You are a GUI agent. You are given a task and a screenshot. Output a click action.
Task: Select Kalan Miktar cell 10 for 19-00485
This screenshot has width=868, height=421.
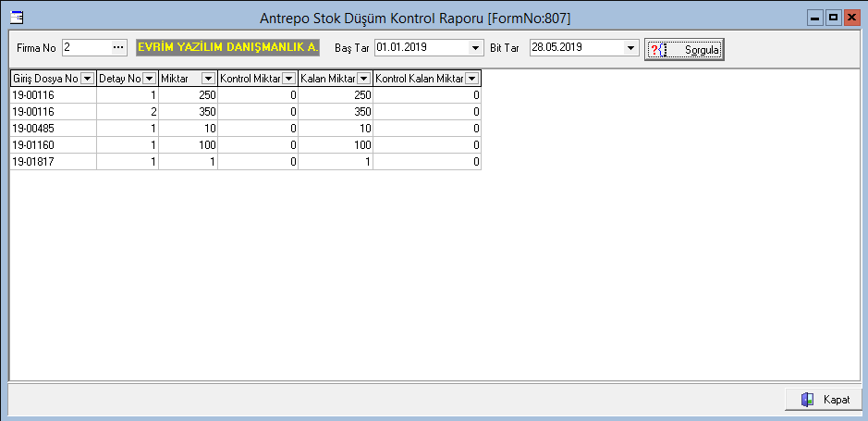click(x=336, y=129)
